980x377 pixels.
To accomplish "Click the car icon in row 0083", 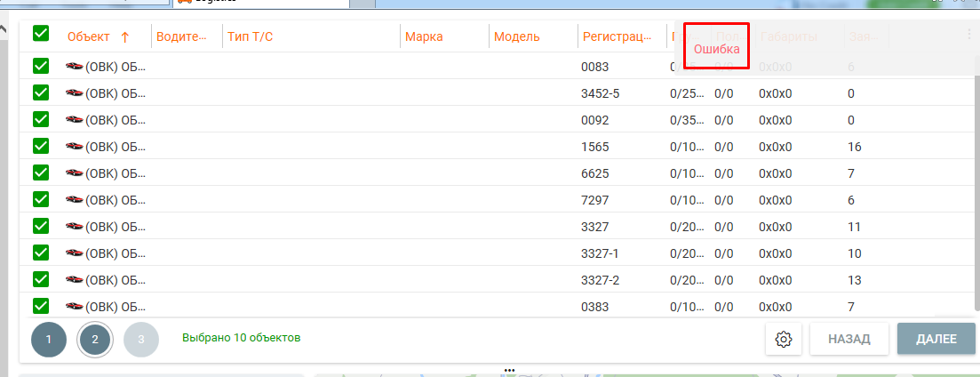I will (74, 67).
